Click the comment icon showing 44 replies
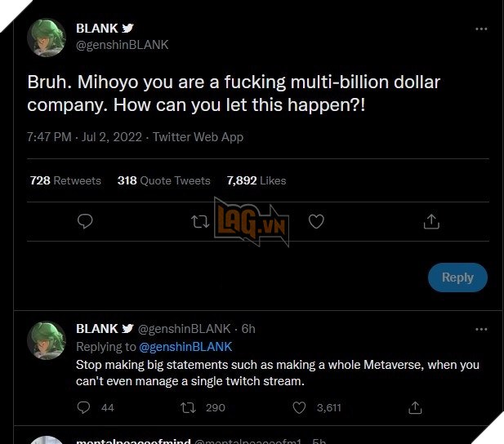Image resolution: width=504 pixels, height=444 pixels. pos(84,407)
